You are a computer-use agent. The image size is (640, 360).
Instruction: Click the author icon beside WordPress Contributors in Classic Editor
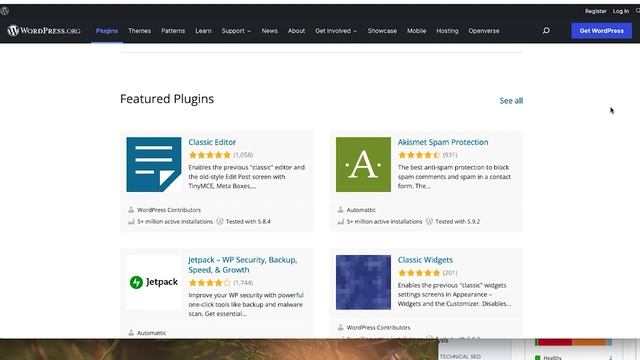point(131,210)
